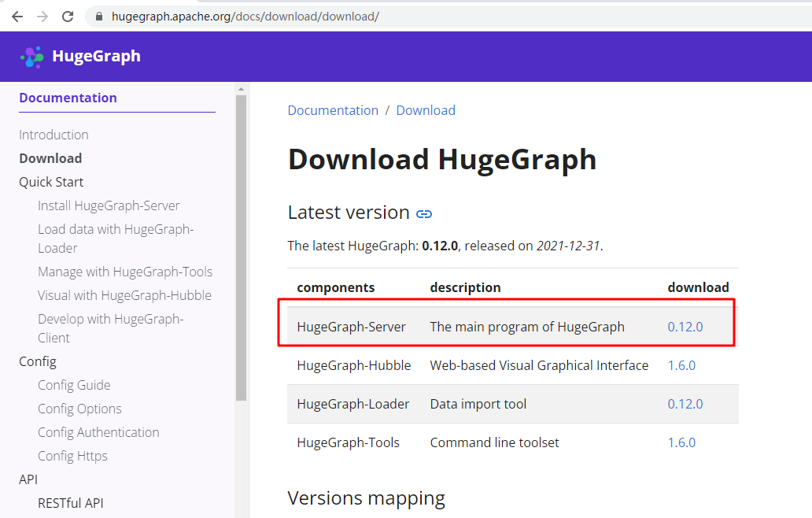Open Visual with HugeGraph-Hubble page
The image size is (812, 518).
pyautogui.click(x=125, y=295)
